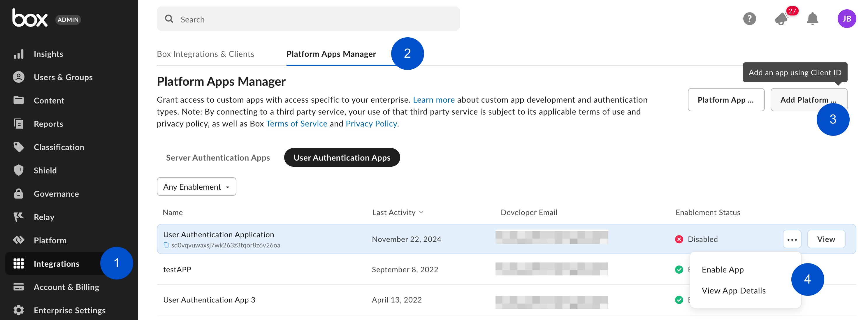Open the Any Enablement filter dropdown
The height and width of the screenshot is (320, 868).
(196, 186)
